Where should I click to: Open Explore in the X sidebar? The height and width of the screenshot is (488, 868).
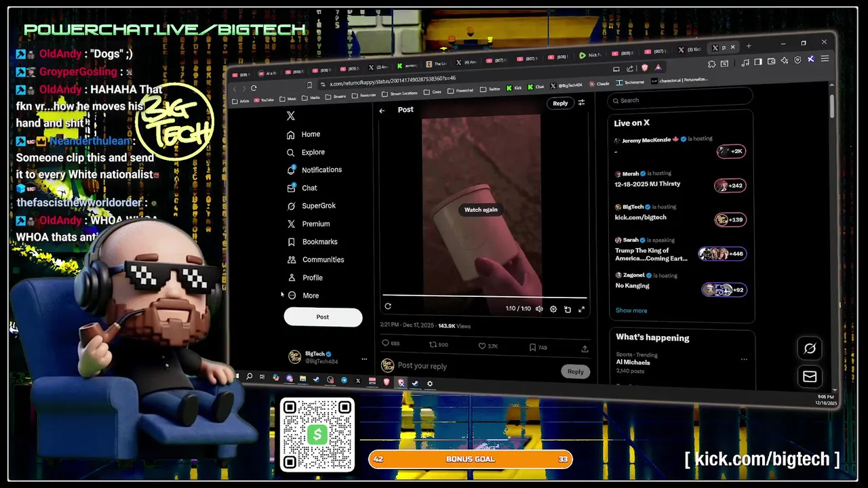(x=305, y=152)
